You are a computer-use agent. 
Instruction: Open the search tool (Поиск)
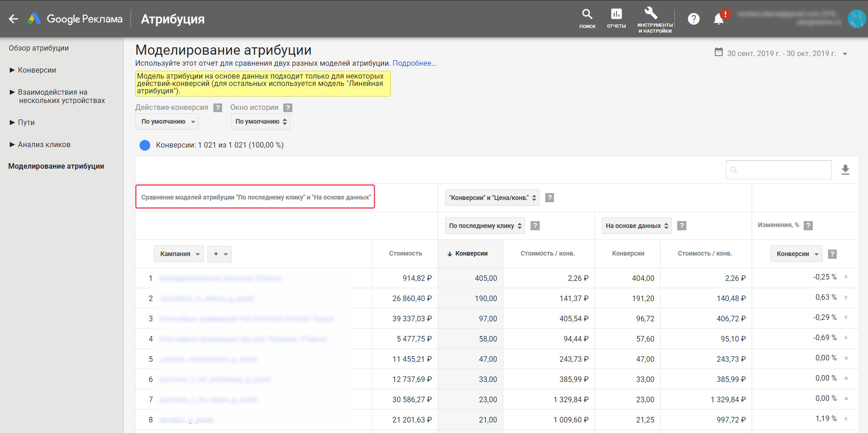tap(587, 18)
